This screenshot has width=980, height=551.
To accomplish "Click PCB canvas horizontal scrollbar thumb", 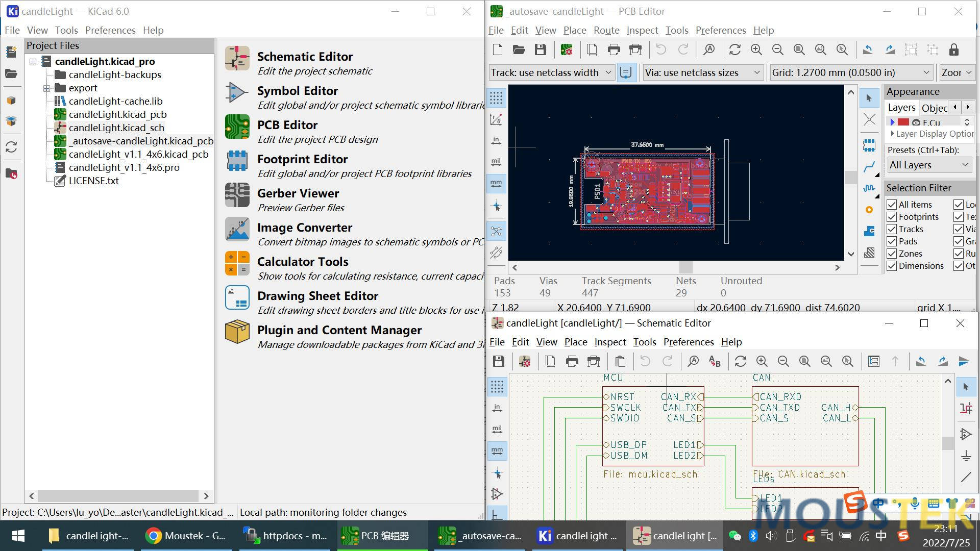I will click(x=685, y=267).
